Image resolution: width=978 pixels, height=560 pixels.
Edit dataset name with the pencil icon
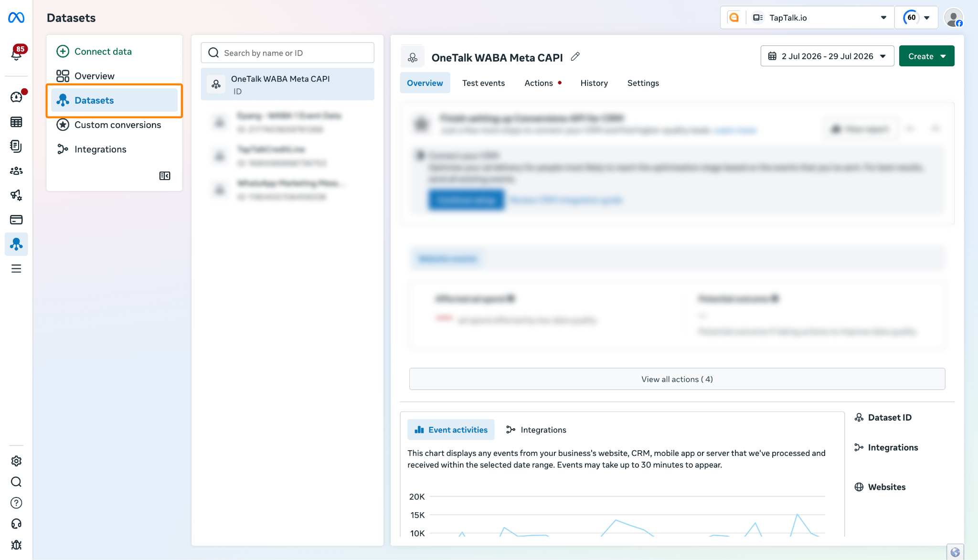pos(575,57)
